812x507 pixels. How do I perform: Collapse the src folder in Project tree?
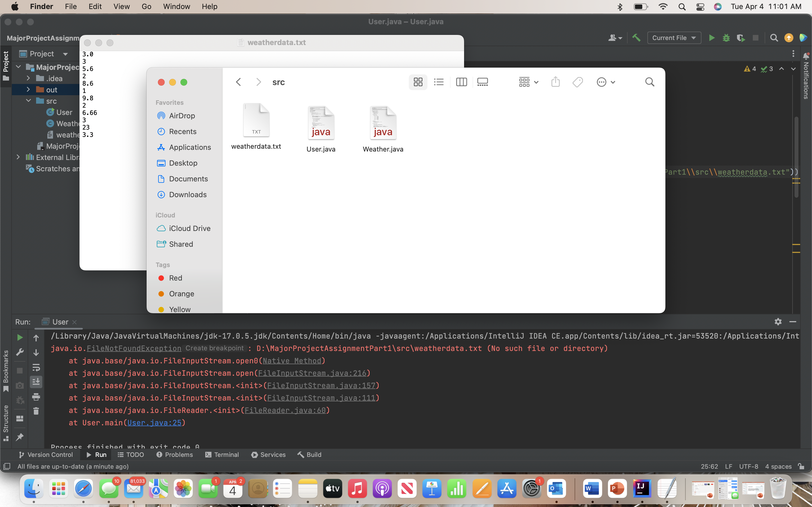28,101
